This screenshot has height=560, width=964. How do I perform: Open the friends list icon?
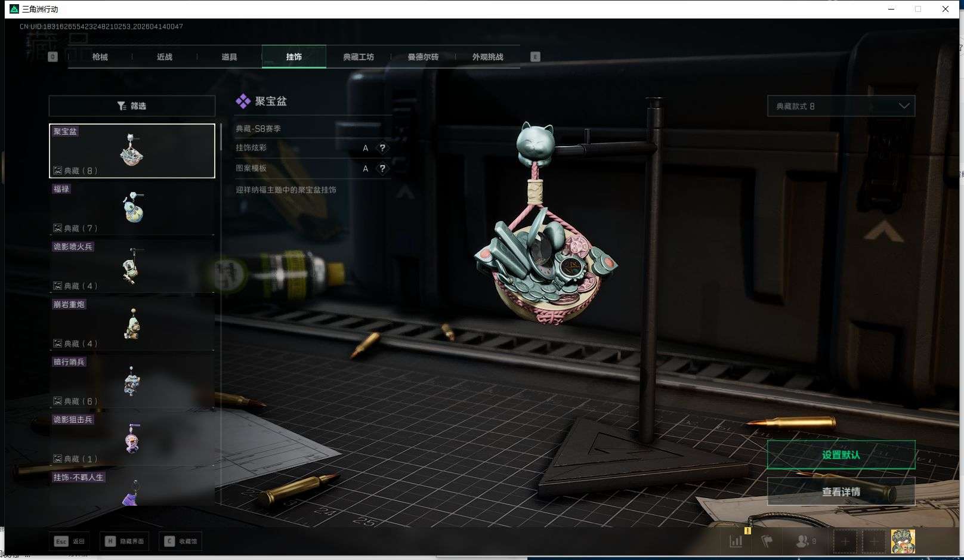coord(802,541)
